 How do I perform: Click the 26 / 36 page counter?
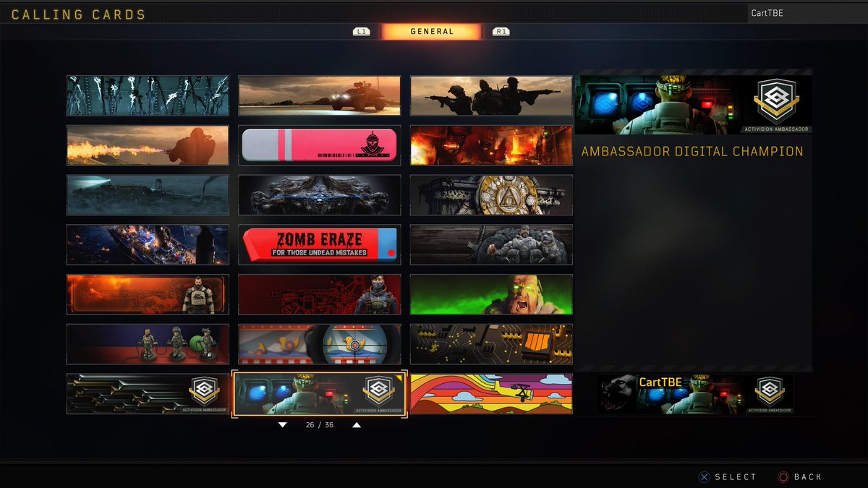[x=320, y=425]
